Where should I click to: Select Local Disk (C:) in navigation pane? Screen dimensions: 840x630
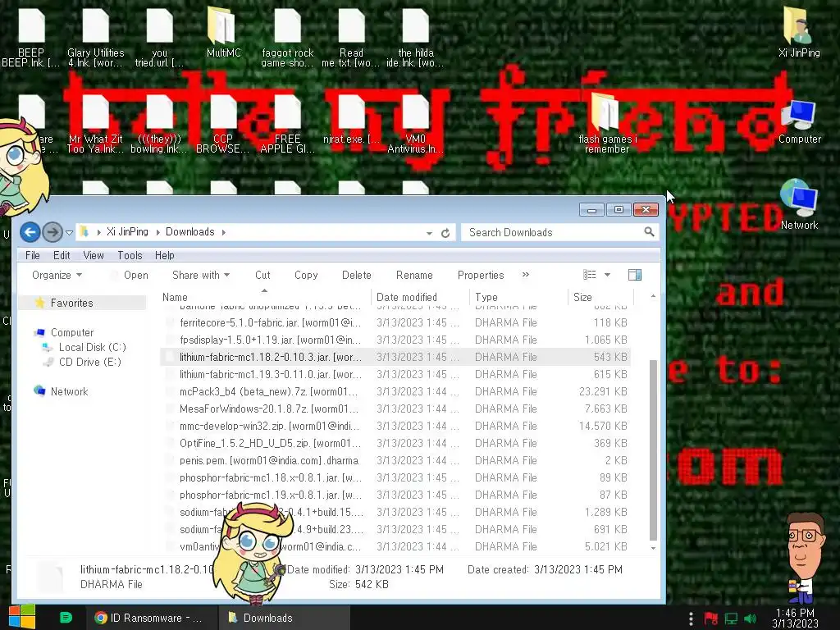(x=92, y=347)
